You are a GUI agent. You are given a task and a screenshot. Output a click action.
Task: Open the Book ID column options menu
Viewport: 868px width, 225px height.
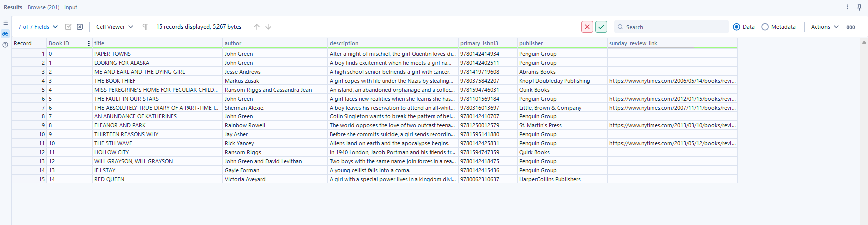point(89,43)
